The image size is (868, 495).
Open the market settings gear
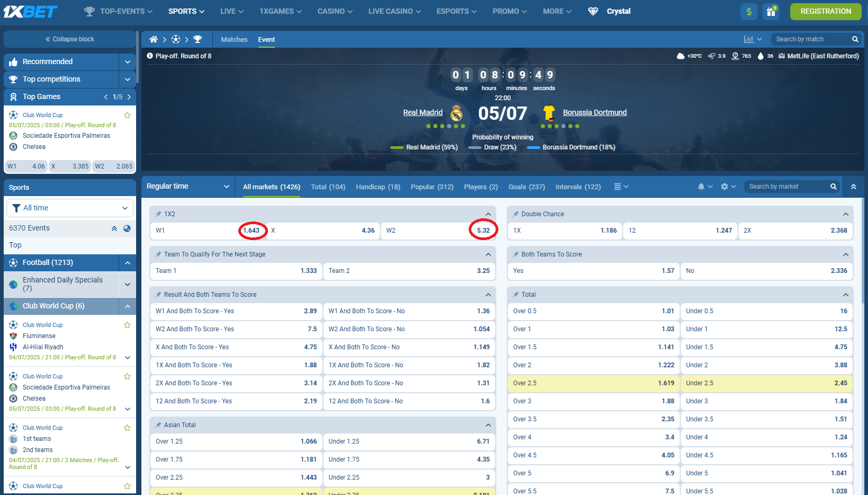point(724,187)
